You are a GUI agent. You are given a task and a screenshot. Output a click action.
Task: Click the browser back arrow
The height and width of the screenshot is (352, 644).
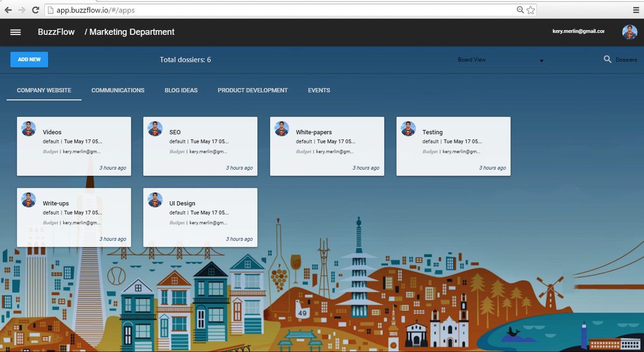pos(9,9)
